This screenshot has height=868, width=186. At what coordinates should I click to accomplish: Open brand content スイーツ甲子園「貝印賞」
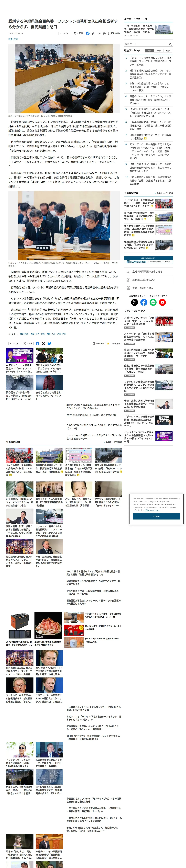[139, 337]
